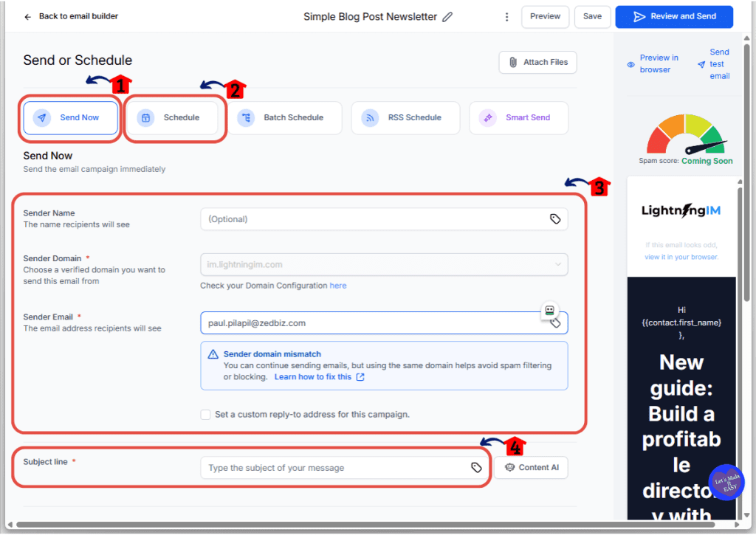The image size is (756, 535).
Task: Pick the Smart Send option
Action: [x=519, y=117]
